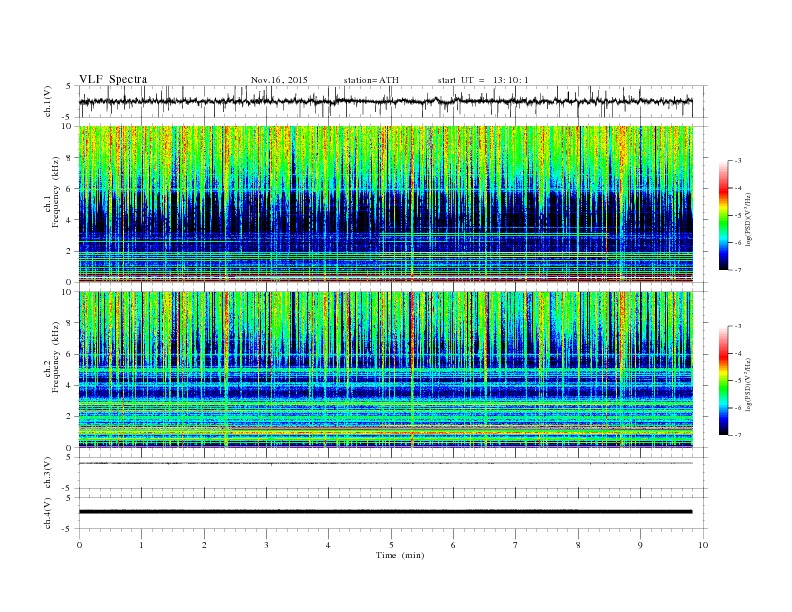The image size is (792, 612).
Task: Click the 'station=ATH' header label
Action: tap(371, 80)
